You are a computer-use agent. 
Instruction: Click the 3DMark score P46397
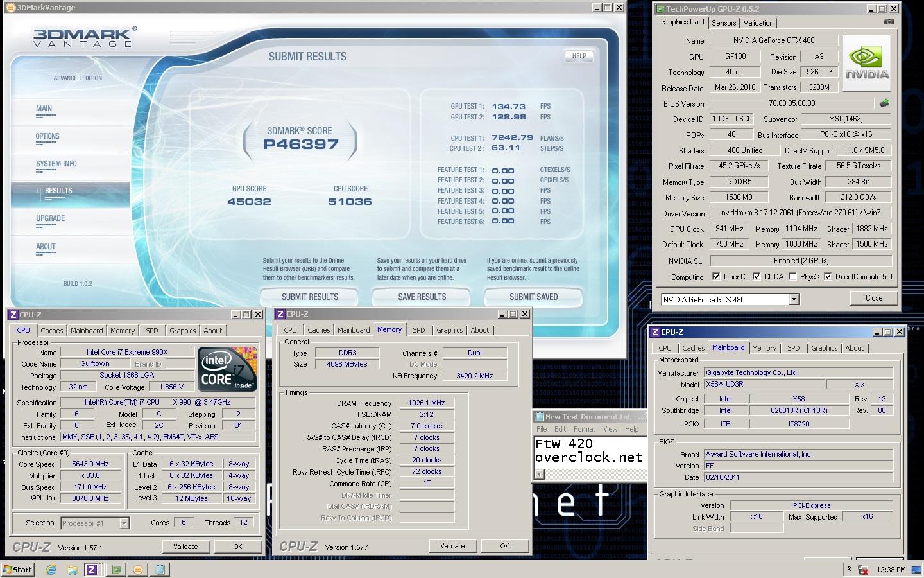pyautogui.click(x=300, y=144)
